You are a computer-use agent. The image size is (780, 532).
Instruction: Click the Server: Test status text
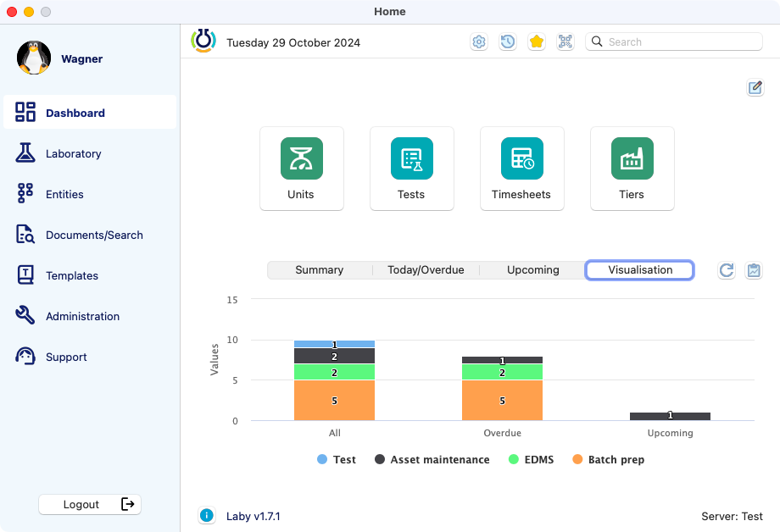pyautogui.click(x=732, y=516)
